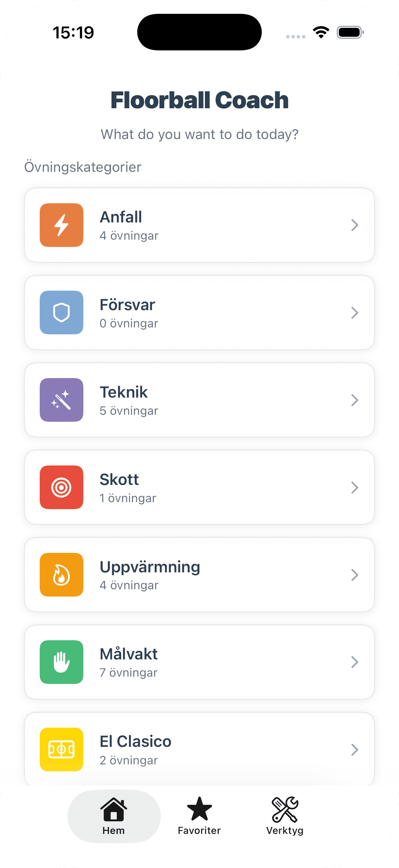Tap the "5 övningar" text under Teknik

[x=129, y=411]
